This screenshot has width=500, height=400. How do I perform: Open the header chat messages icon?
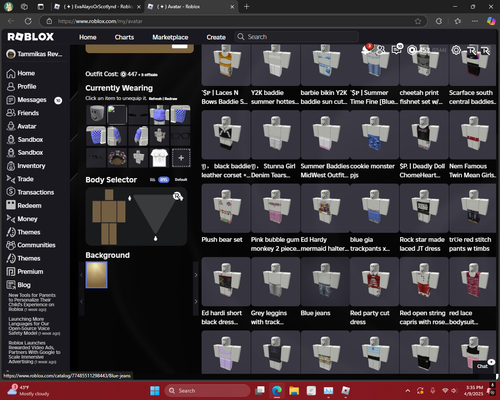click(x=397, y=49)
